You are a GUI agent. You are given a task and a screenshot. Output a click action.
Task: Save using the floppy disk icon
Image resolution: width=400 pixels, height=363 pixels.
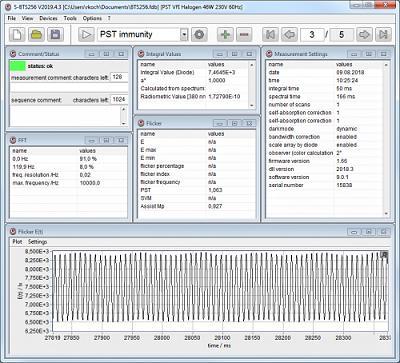pos(55,34)
